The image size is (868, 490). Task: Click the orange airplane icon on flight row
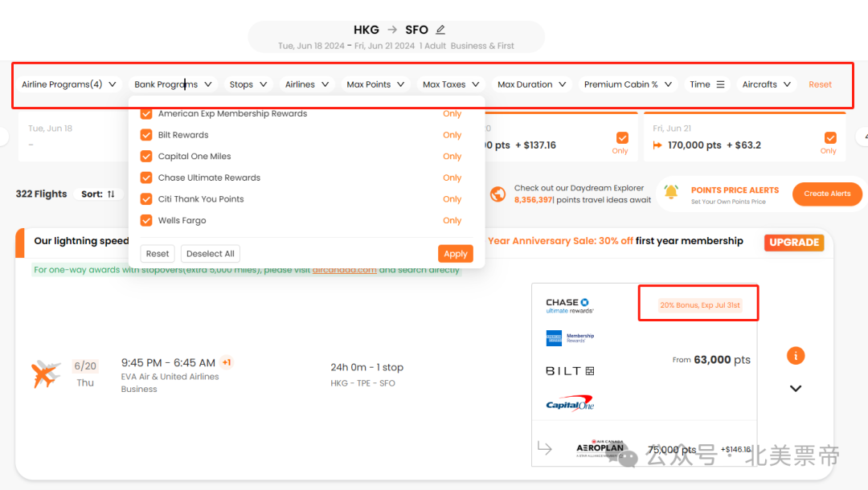(x=45, y=374)
